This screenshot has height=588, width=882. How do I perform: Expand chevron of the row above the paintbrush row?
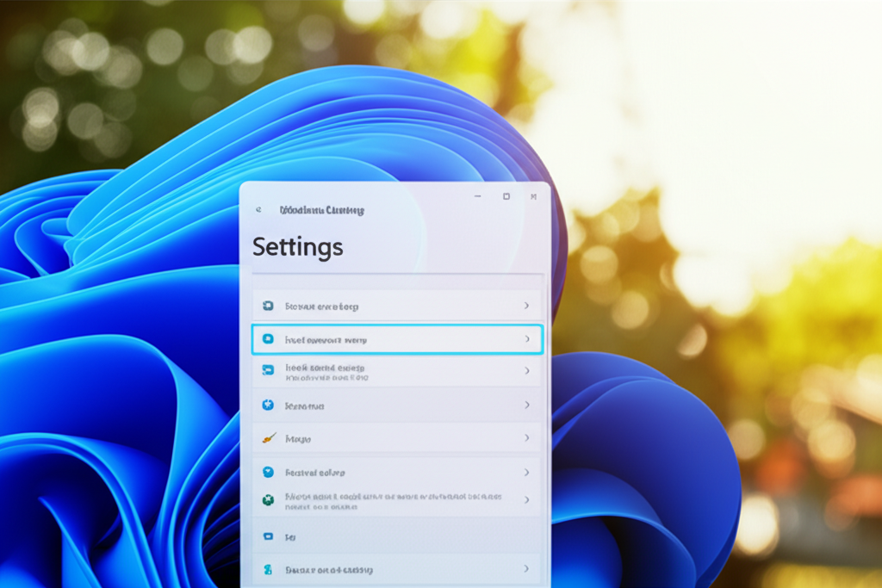point(527,405)
